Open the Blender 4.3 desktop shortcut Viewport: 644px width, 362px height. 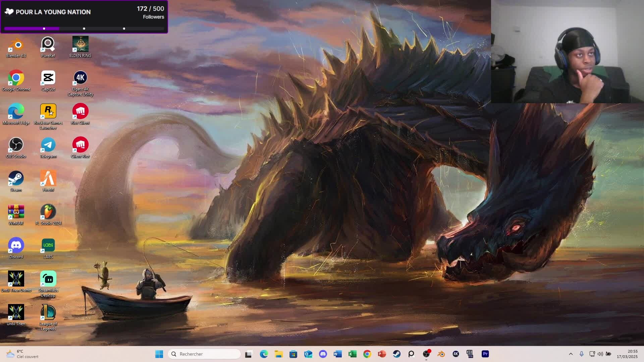[16, 47]
